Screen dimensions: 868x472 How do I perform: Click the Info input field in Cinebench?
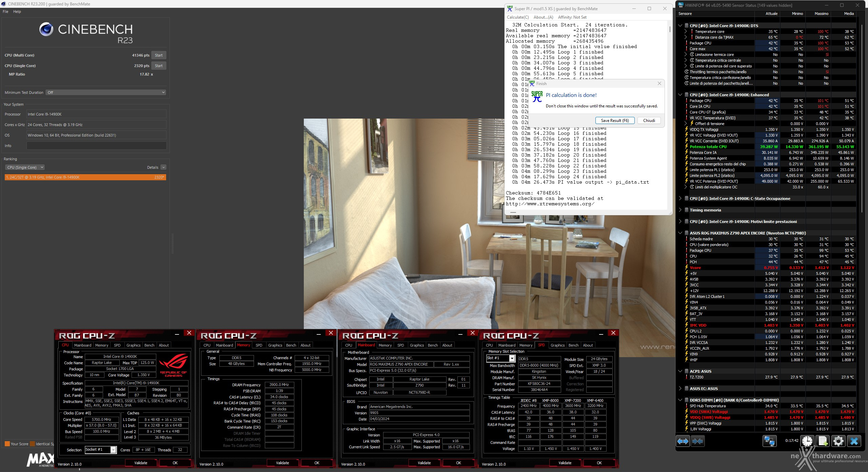pos(96,146)
